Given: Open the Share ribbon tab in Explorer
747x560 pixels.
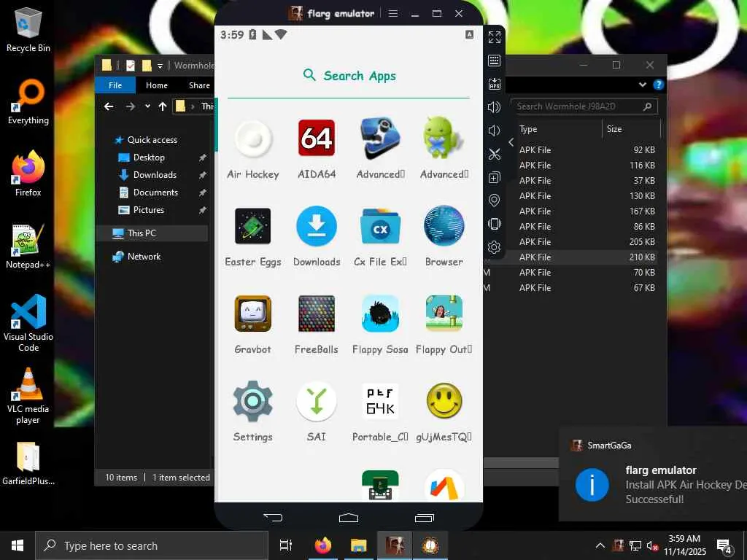Looking at the screenshot, I should tap(199, 85).
